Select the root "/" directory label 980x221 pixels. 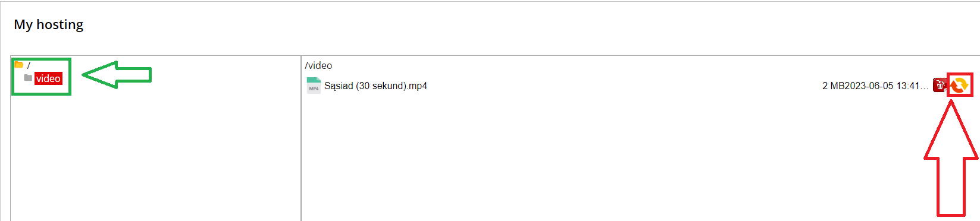[x=29, y=65]
